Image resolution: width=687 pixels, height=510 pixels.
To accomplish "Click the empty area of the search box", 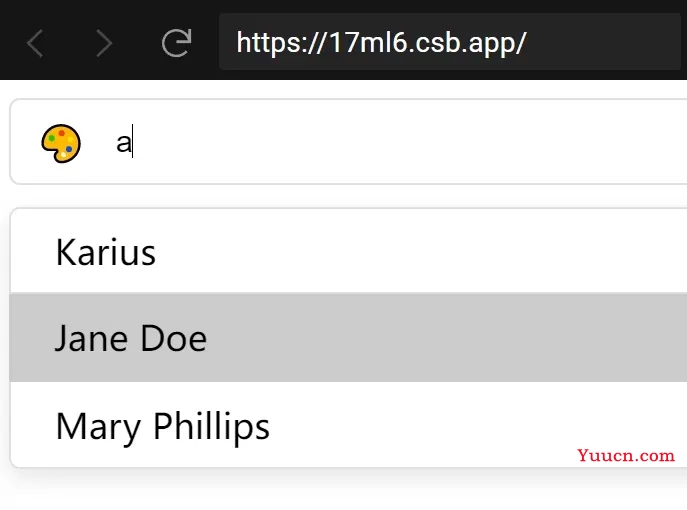I will coord(407,142).
